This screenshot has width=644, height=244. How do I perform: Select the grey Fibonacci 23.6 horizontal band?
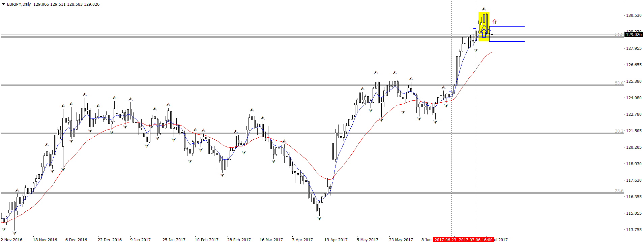tap(312, 193)
